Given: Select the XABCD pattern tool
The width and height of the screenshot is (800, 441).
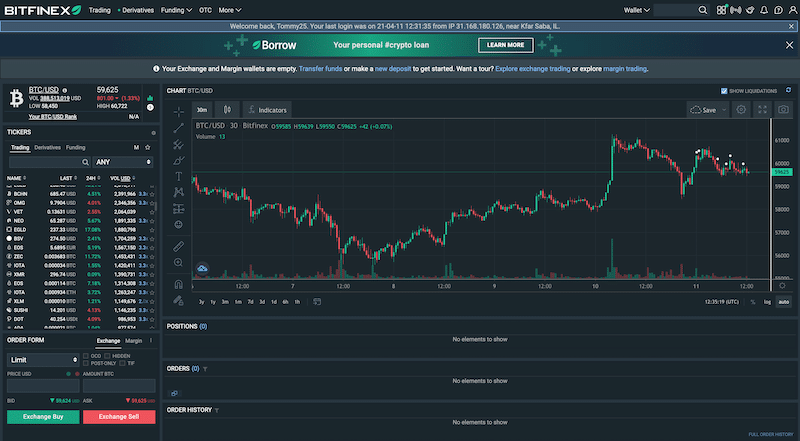Looking at the screenshot, I should click(x=178, y=192).
